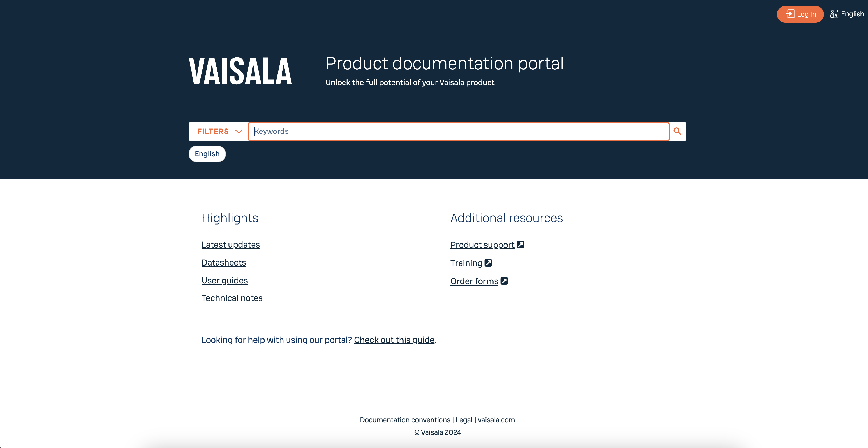Image resolution: width=868 pixels, height=448 pixels.
Task: Open the Training link
Action: (x=466, y=263)
